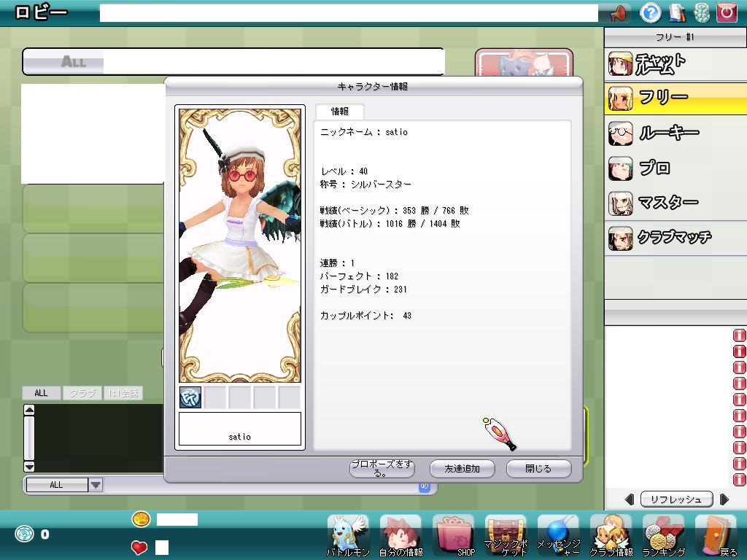
Task: Select the 情報 tab in character window
Action: [x=340, y=112]
